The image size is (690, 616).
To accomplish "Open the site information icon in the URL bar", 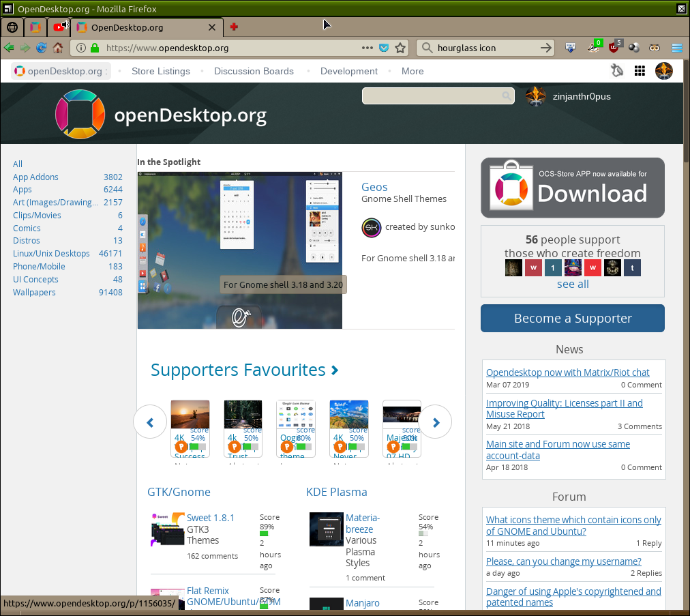I will pos(81,48).
